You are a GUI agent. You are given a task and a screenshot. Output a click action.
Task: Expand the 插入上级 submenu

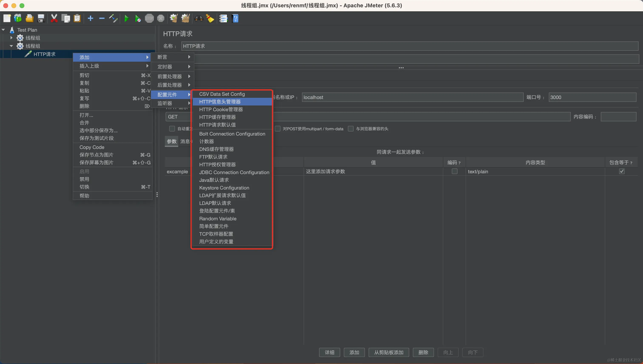tap(112, 66)
